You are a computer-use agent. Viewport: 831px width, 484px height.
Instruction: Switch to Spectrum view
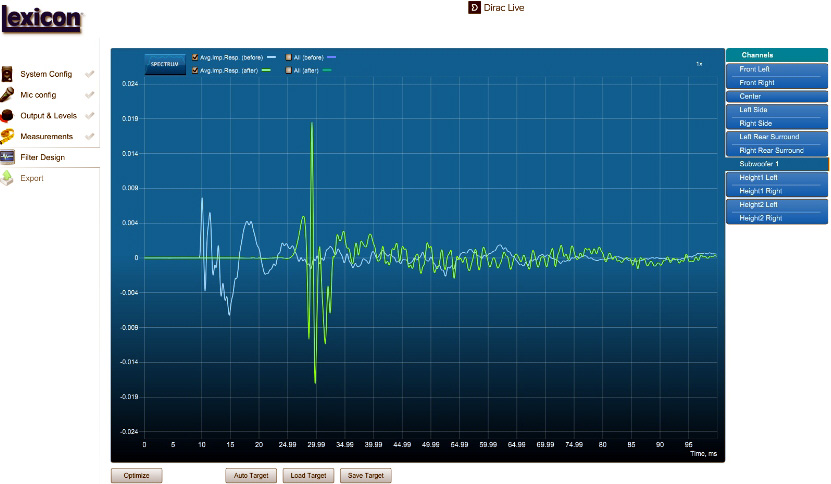tap(164, 65)
